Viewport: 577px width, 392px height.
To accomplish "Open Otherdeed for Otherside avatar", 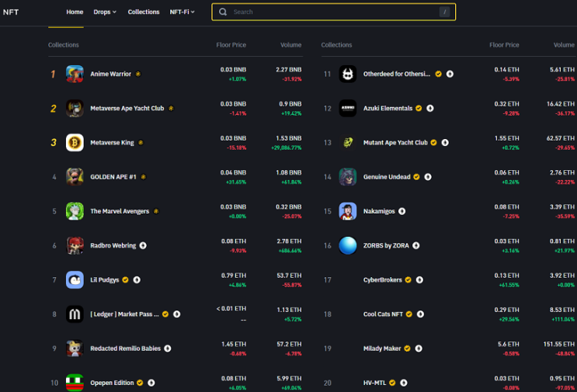I will 348,74.
